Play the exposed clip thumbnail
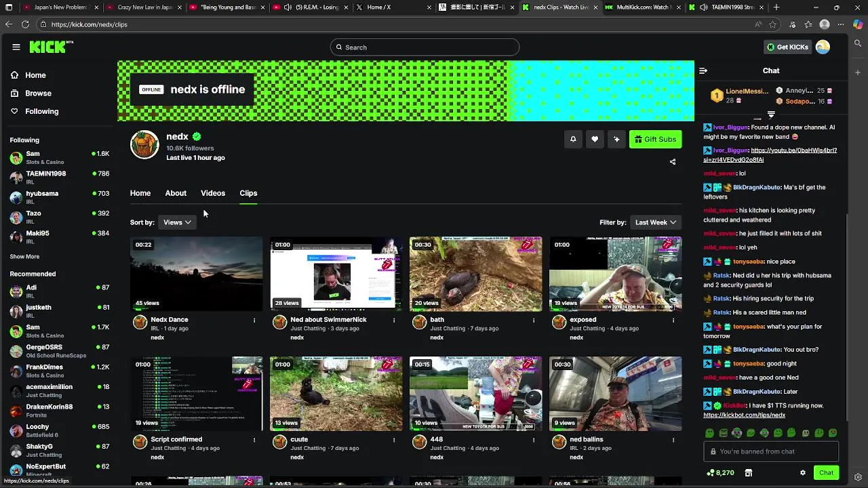Screen dimensions: 868x488 tap(615, 274)
